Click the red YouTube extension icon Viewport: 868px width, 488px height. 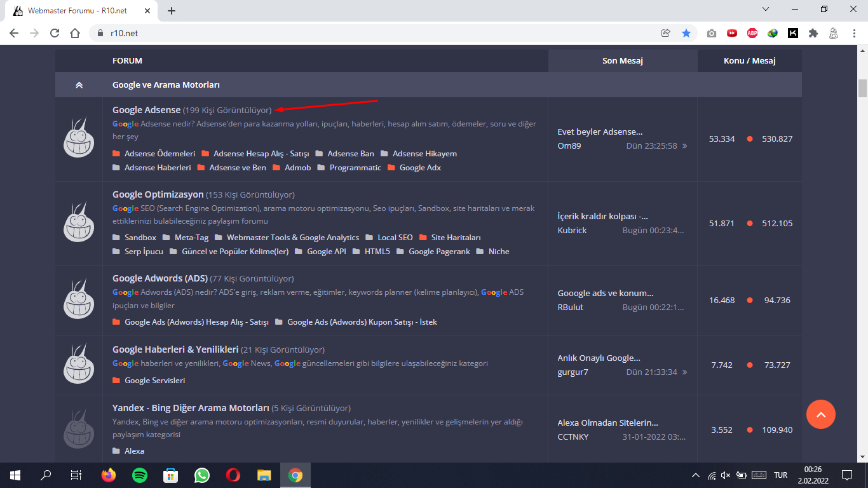732,33
